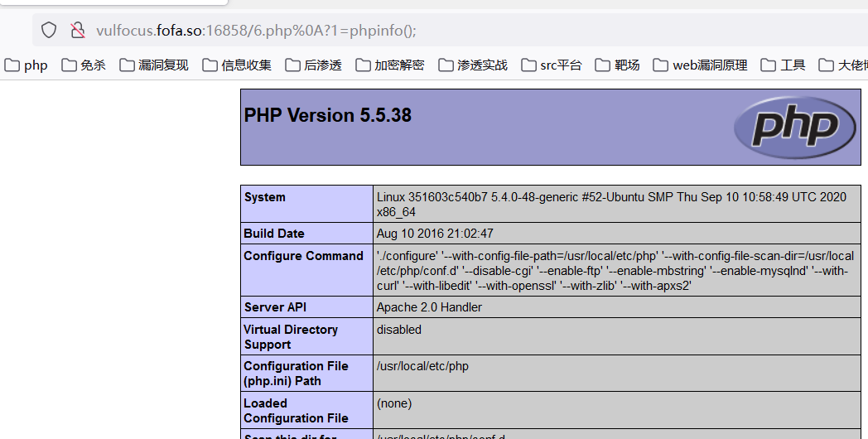Click the PHP logo image
Screen dimensions: 868x439
(x=795, y=128)
